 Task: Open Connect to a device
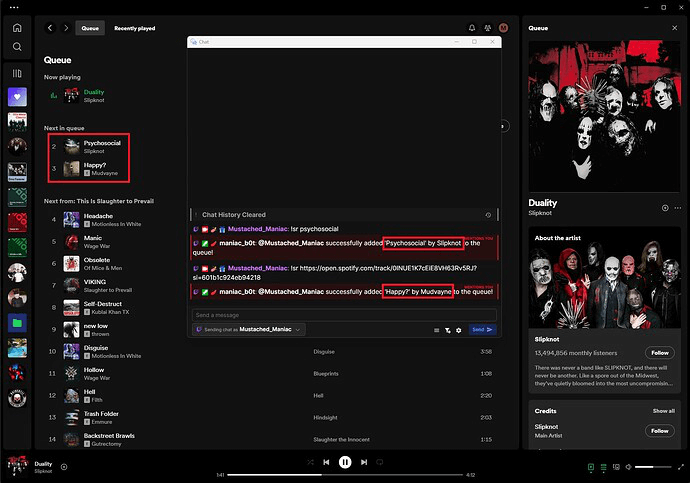(x=616, y=467)
